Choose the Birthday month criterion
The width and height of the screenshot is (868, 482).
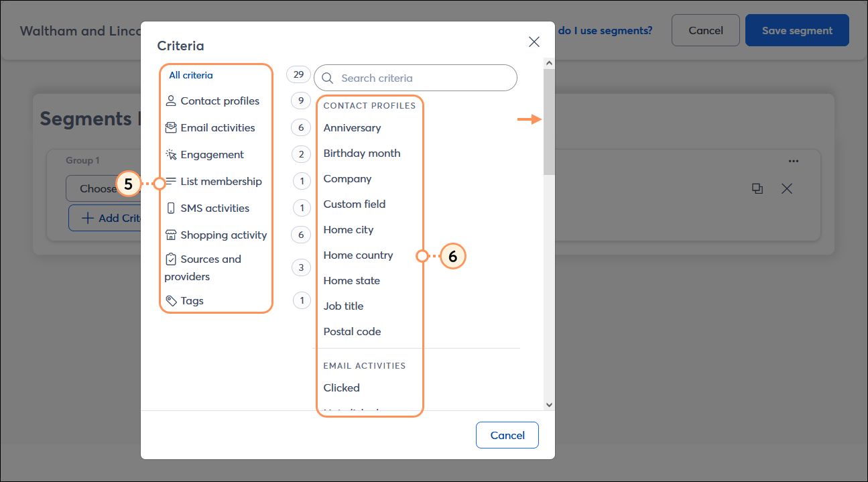coord(362,153)
